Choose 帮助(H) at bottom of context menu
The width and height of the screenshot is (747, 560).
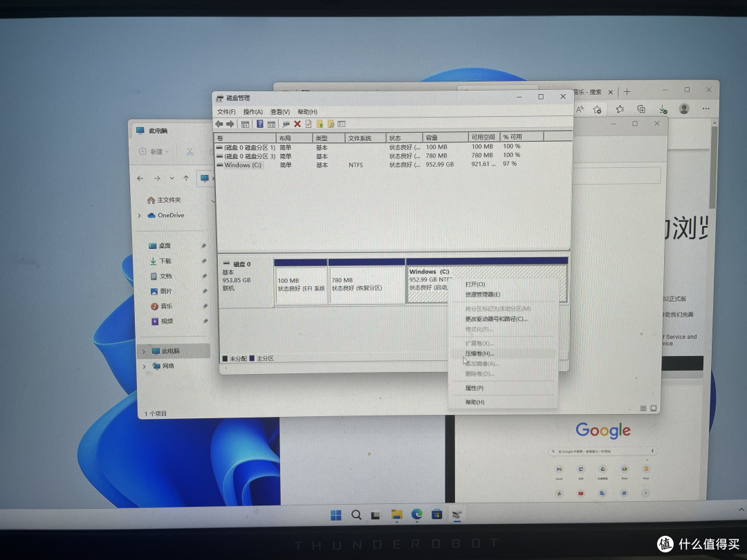click(474, 402)
